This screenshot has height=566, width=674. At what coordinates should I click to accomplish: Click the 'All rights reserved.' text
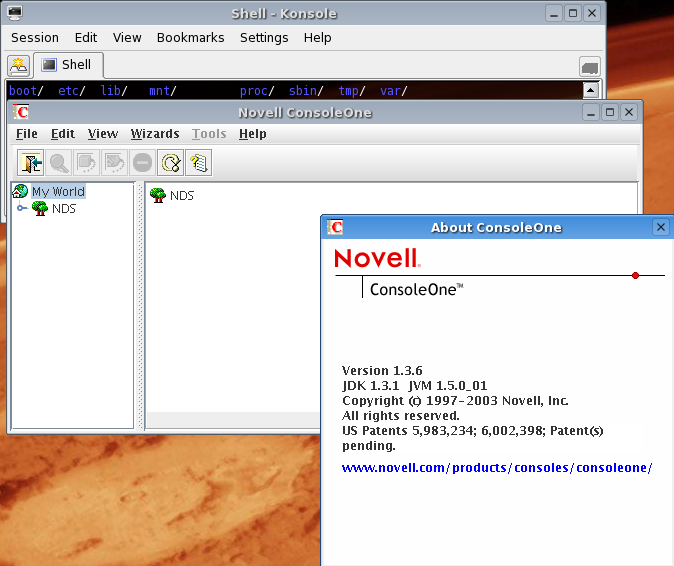[x=401, y=416]
